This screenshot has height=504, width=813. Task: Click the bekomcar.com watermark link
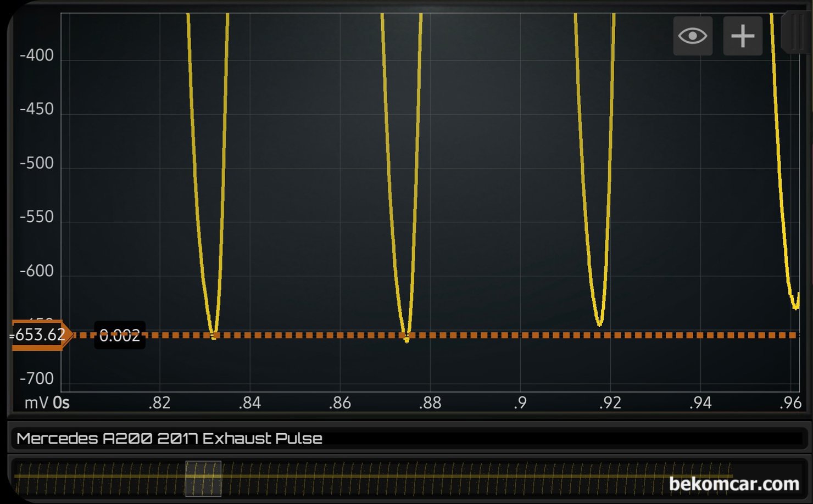734,484
